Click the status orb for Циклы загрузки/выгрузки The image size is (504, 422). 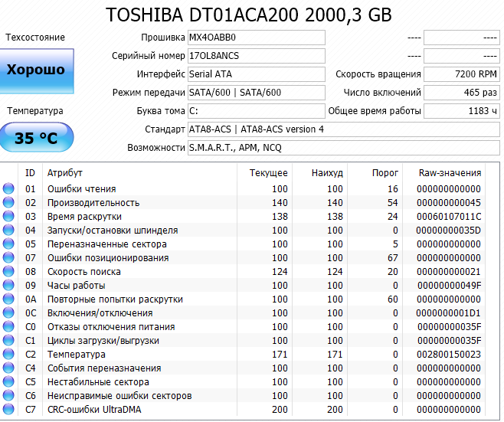[x=8, y=340]
